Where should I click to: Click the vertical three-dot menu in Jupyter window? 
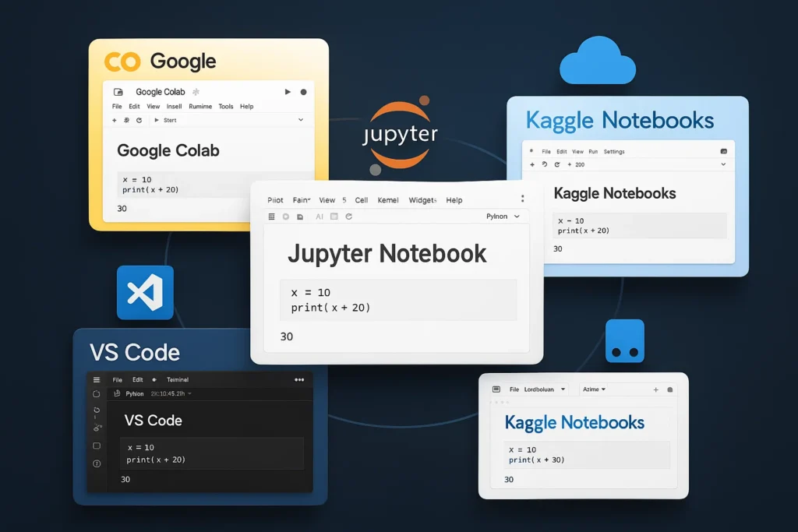pos(522,199)
